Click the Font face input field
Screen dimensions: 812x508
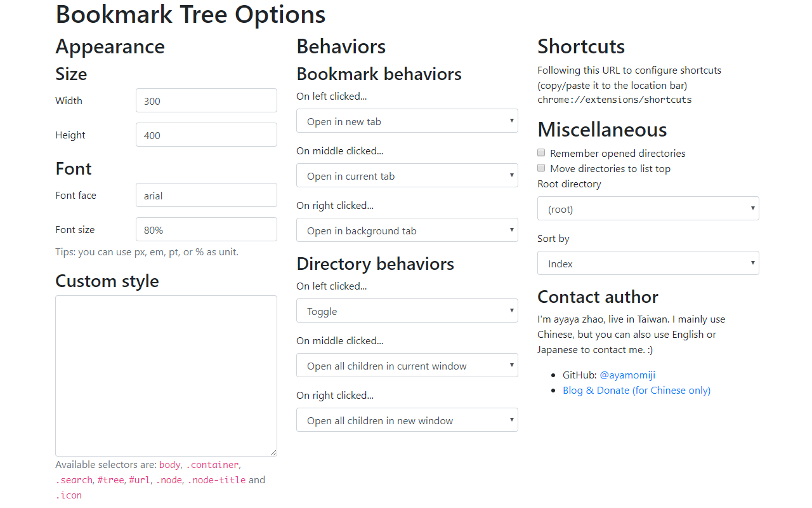206,196
